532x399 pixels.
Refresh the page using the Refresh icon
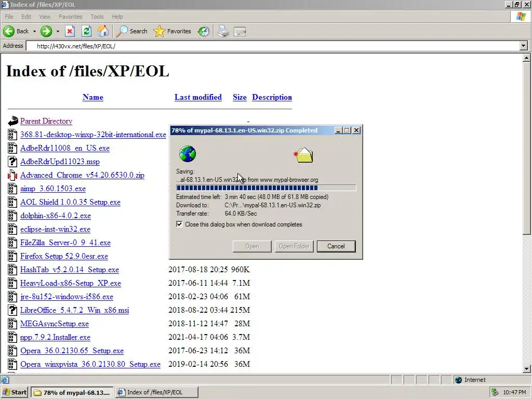pos(87,31)
